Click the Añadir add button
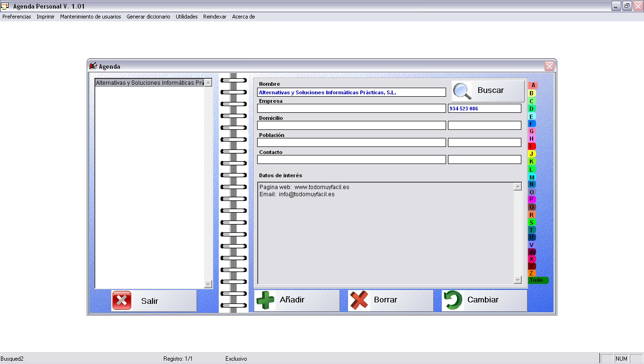Viewport: 644px width, 364px height. click(x=297, y=300)
